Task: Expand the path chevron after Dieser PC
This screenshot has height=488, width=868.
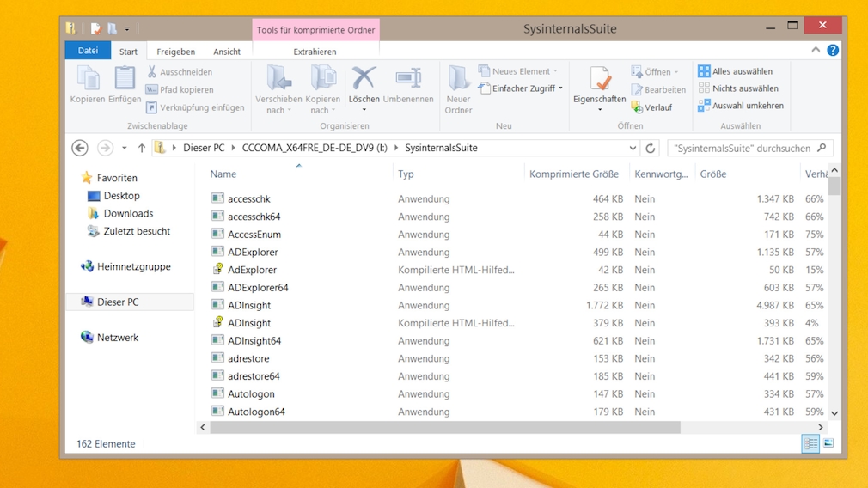Action: (x=233, y=148)
